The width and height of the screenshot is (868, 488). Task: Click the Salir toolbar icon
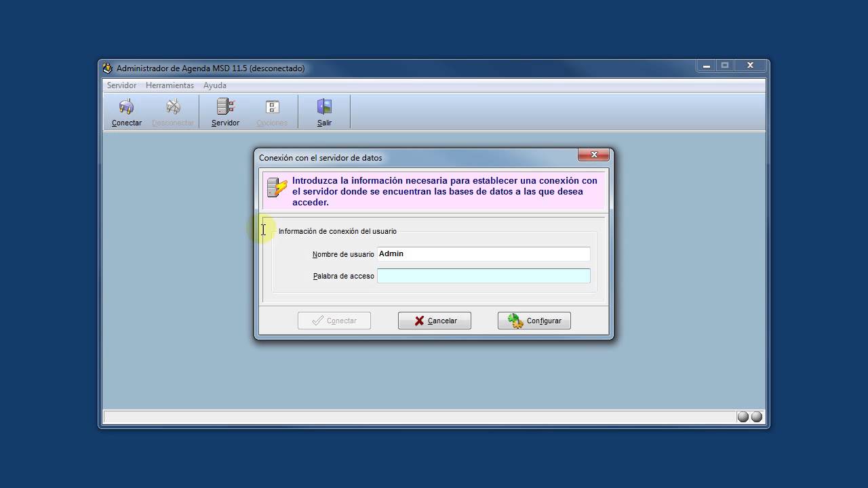coord(324,113)
